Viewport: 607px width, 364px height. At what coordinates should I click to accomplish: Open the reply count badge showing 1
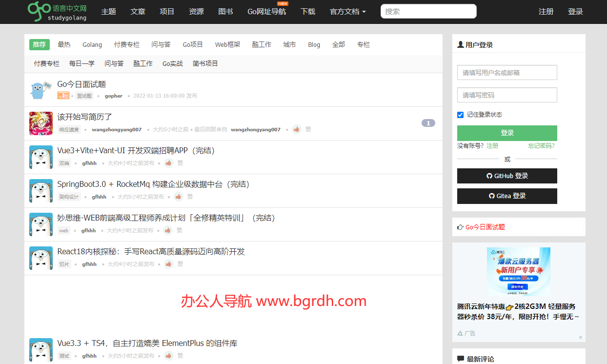click(428, 123)
